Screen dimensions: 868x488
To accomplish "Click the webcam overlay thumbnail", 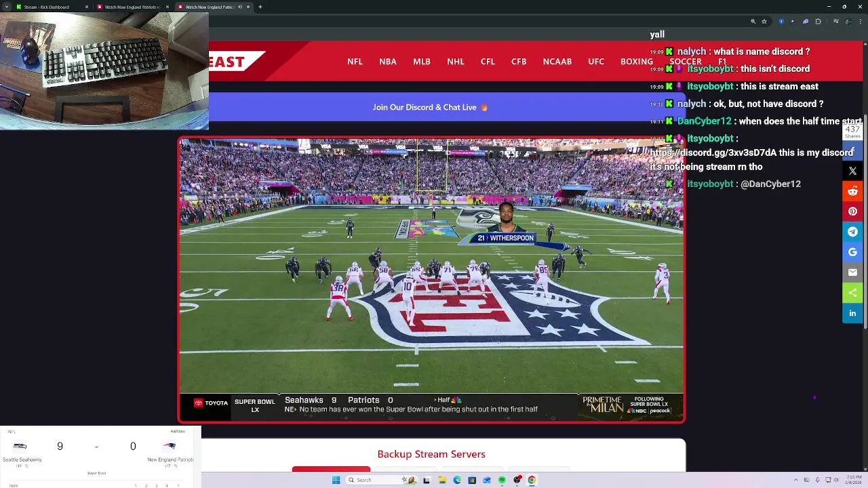I will pos(104,71).
